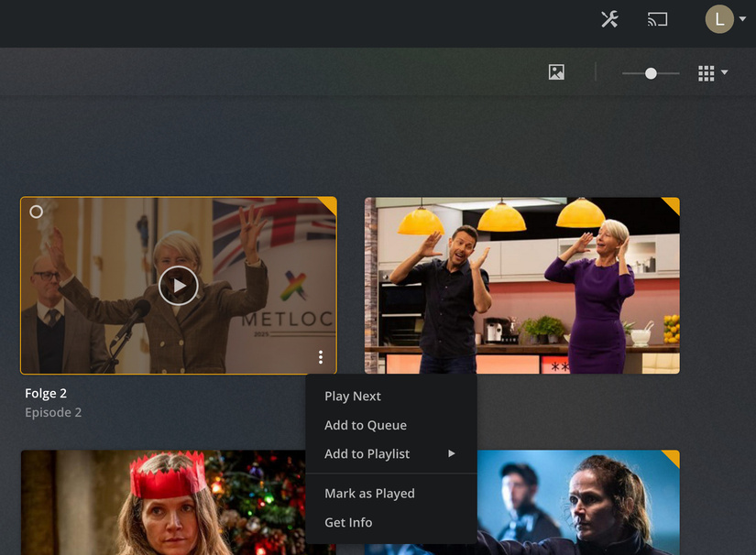Toggle the selection circle on Folge 2 thumbnail
Viewport: 756px width, 555px height.
click(x=36, y=212)
